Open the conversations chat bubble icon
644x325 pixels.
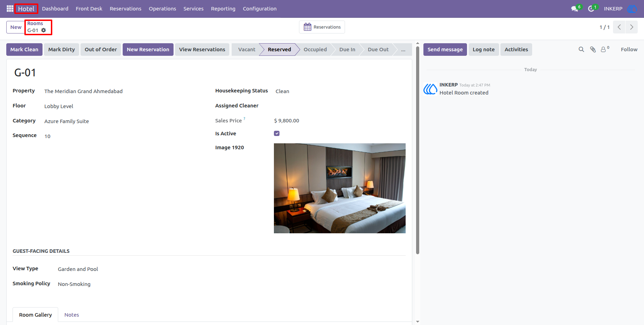pyautogui.click(x=575, y=9)
